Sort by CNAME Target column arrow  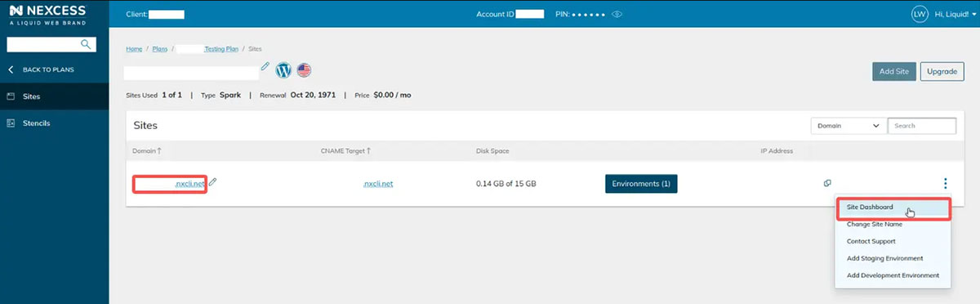tap(369, 150)
